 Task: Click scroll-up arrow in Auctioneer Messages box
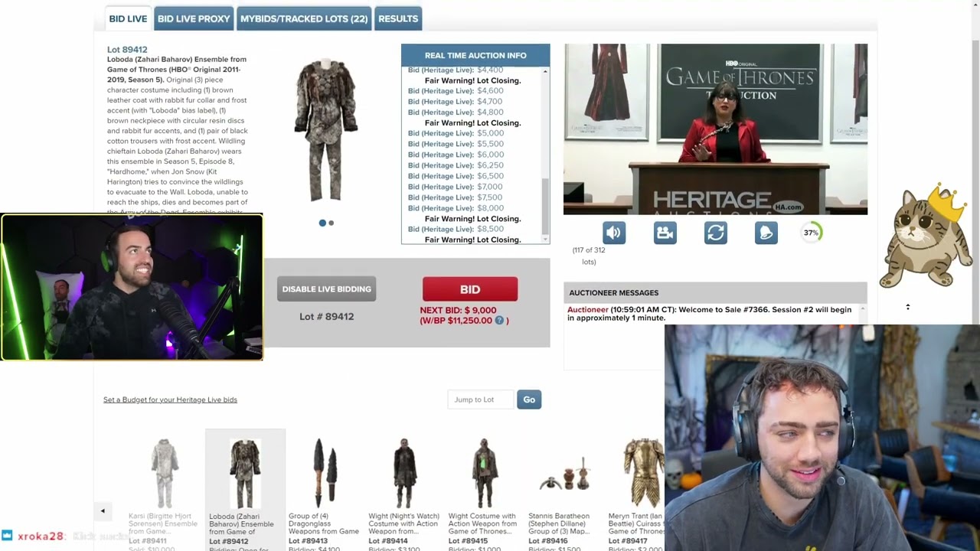click(863, 309)
